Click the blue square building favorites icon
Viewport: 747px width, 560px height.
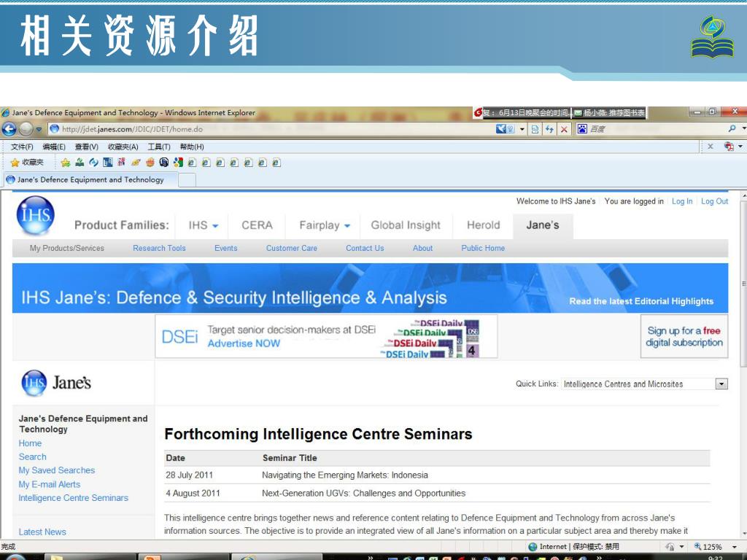[108, 163]
